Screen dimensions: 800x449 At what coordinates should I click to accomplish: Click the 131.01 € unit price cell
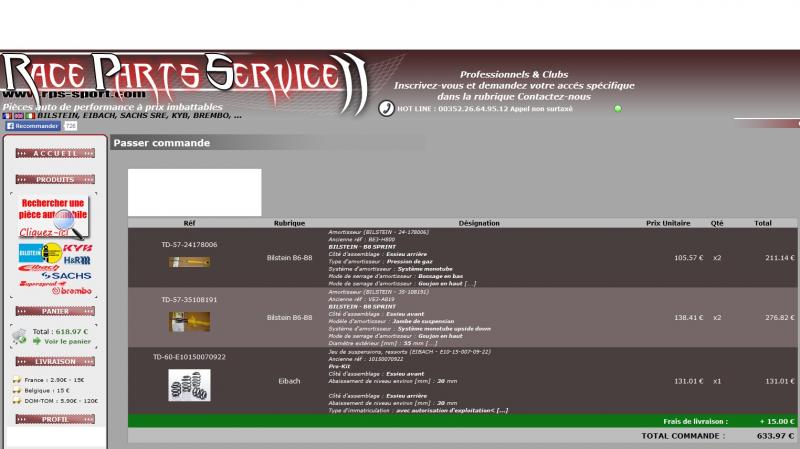click(688, 381)
